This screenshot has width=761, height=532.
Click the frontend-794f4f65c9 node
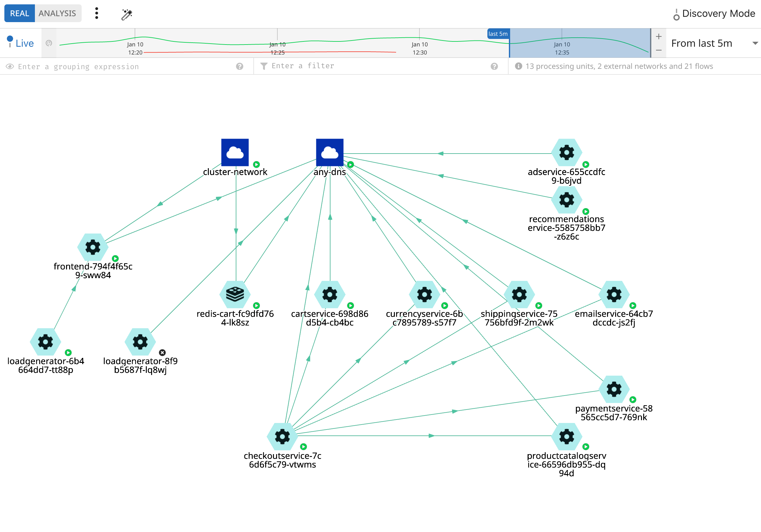coord(93,247)
